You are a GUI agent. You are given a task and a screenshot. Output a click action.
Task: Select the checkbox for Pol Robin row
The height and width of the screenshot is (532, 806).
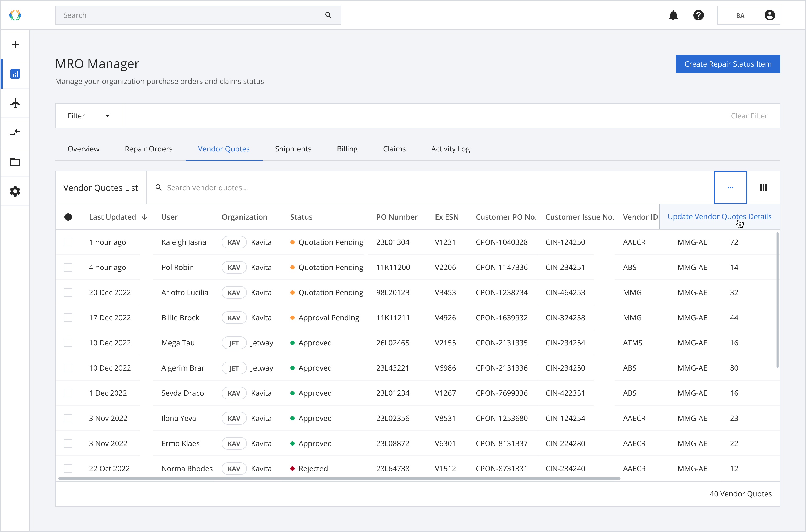[68, 267]
